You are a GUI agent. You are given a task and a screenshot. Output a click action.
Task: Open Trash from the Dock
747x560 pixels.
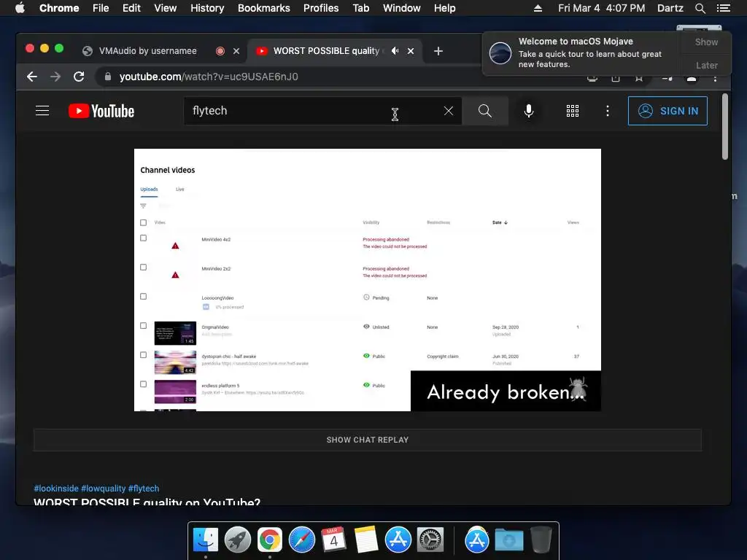(x=541, y=540)
